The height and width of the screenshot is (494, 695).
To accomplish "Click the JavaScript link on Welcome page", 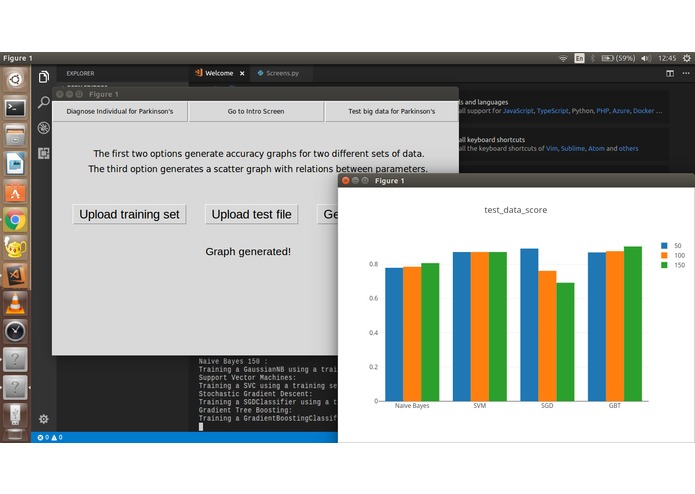I will [518, 111].
